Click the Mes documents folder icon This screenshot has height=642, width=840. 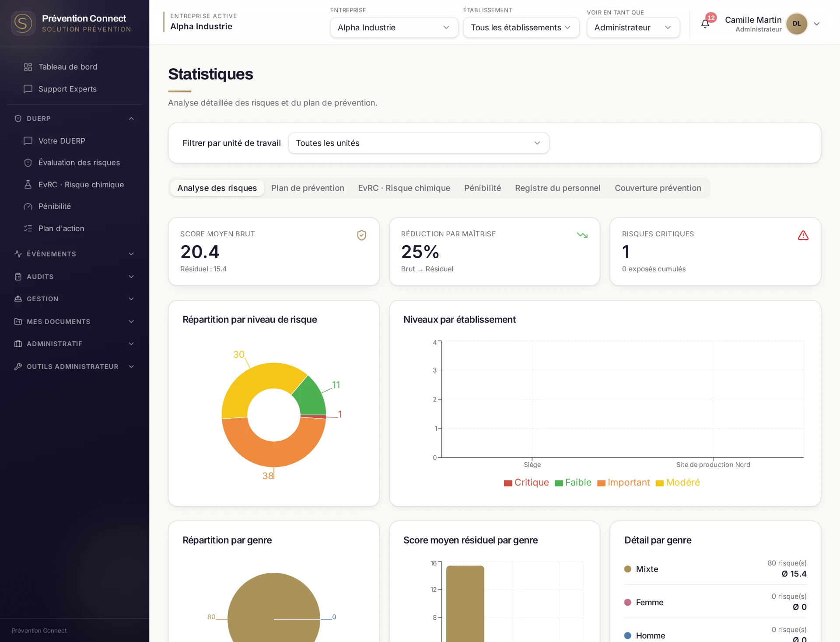pyautogui.click(x=18, y=322)
